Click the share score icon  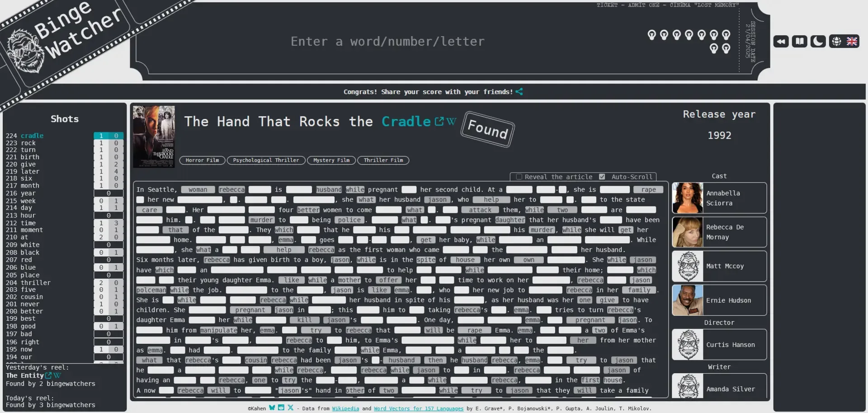[x=519, y=92]
